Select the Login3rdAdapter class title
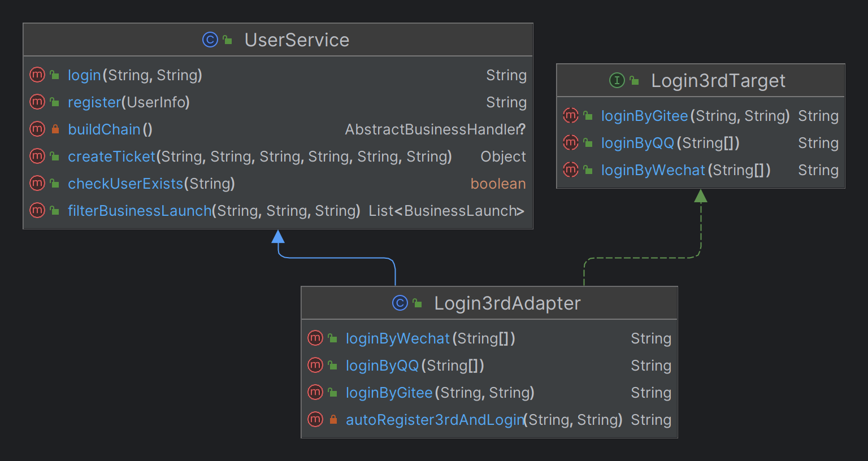This screenshot has height=461, width=868. [507, 303]
